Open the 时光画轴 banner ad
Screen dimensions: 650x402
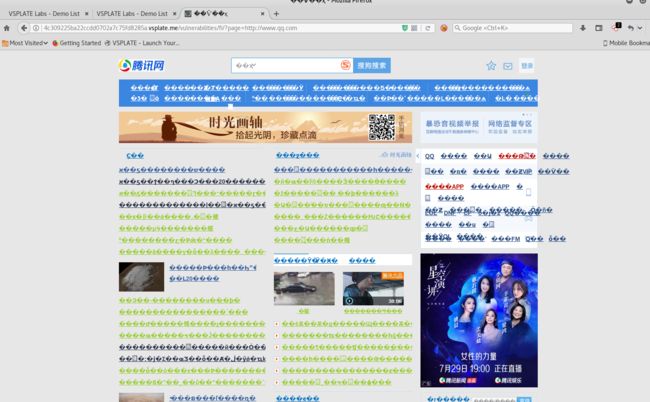(x=265, y=127)
